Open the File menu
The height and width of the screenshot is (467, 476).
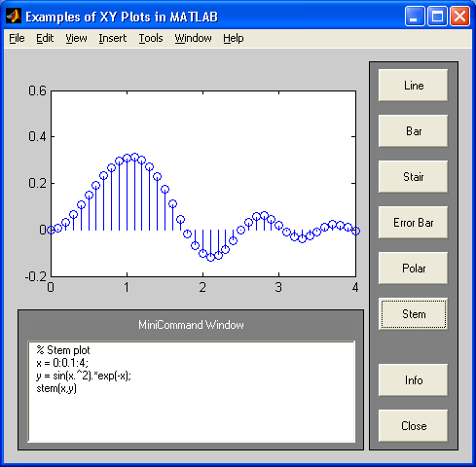(x=17, y=38)
